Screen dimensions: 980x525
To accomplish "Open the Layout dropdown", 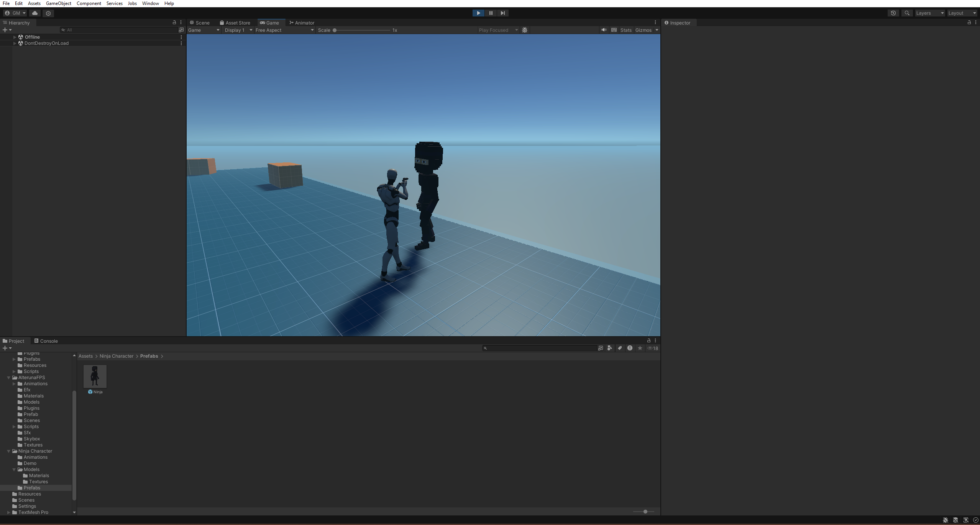I will (x=962, y=13).
